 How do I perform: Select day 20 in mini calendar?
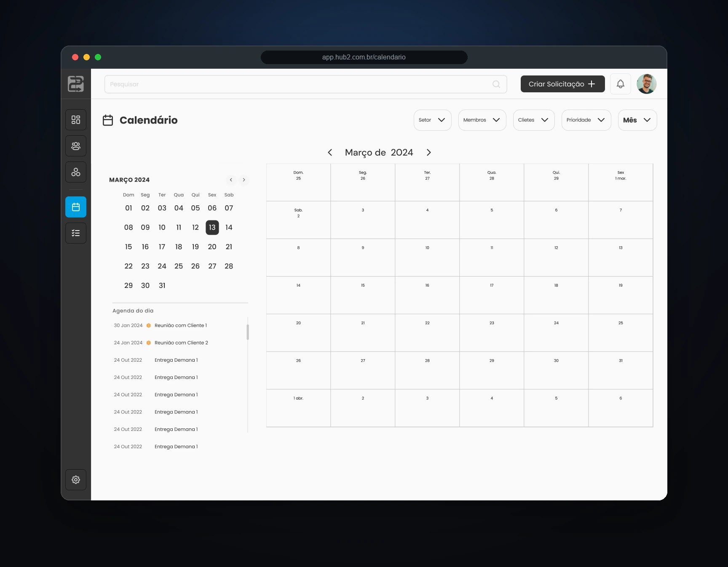point(212,247)
